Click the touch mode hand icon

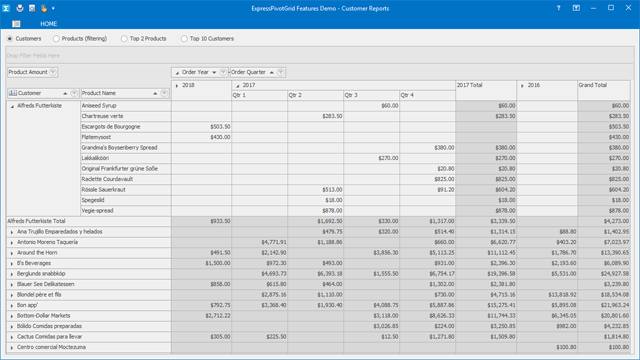coord(44,8)
